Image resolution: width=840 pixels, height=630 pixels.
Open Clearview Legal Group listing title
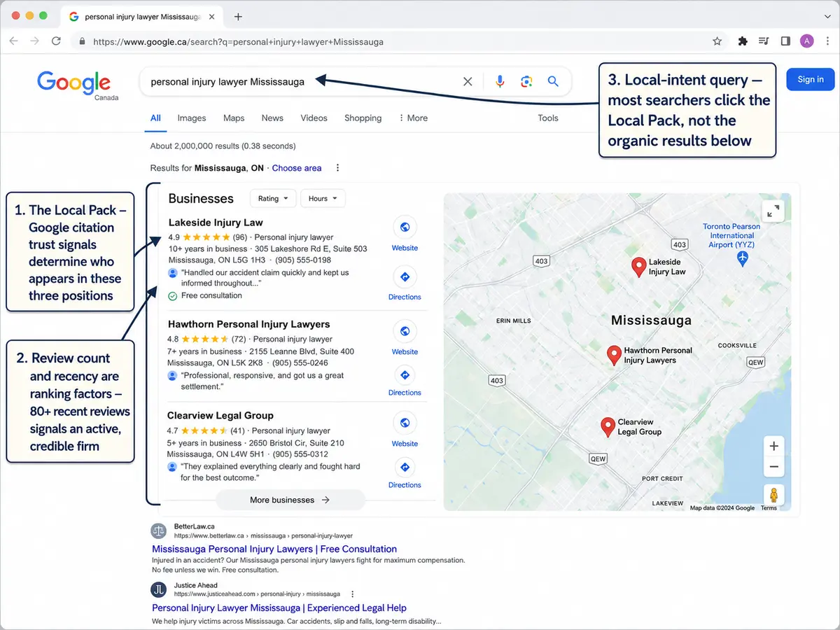[220, 415]
